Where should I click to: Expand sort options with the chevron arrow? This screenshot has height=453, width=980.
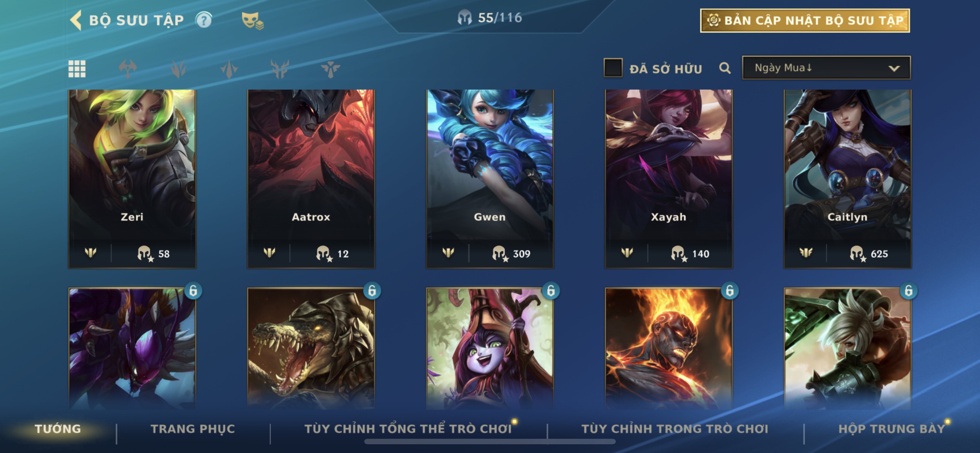pyautogui.click(x=894, y=69)
